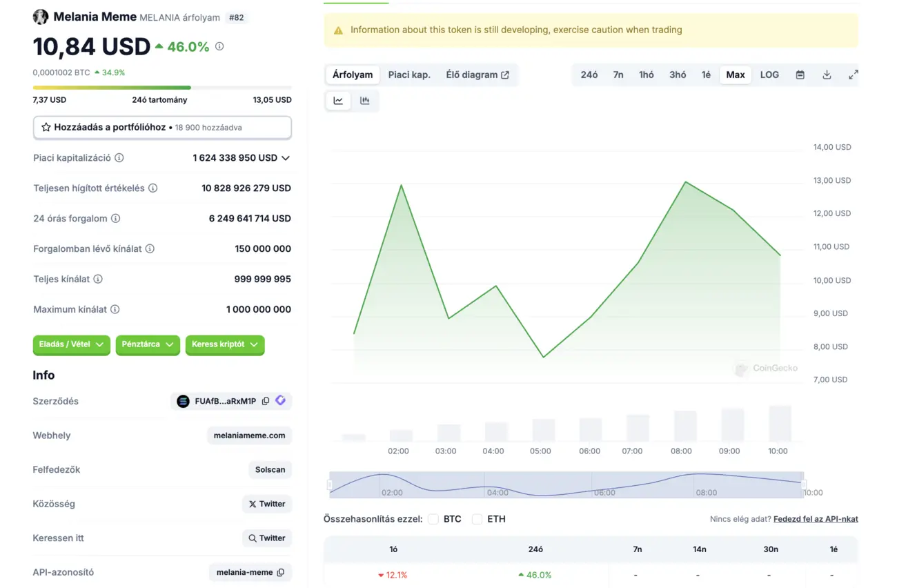Viewport: 897px width, 588px height.
Task: Tick the BTC comparison checkbox
Action: tap(433, 519)
